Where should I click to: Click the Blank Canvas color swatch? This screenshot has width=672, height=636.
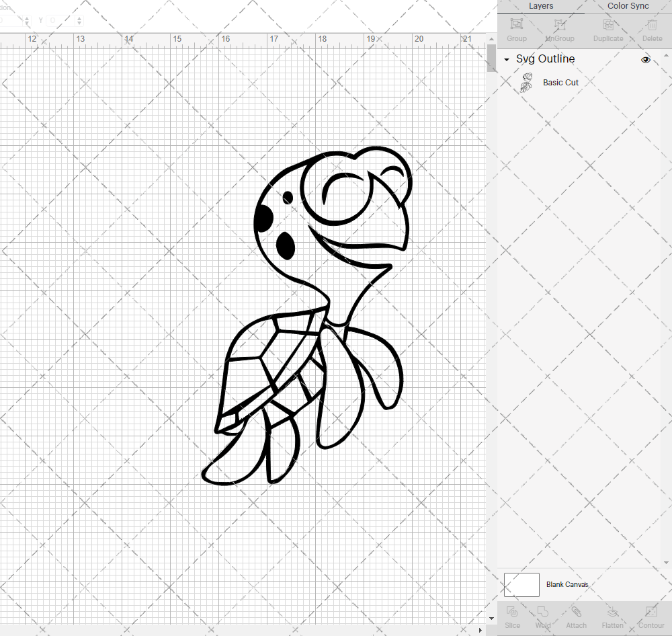pyautogui.click(x=521, y=584)
